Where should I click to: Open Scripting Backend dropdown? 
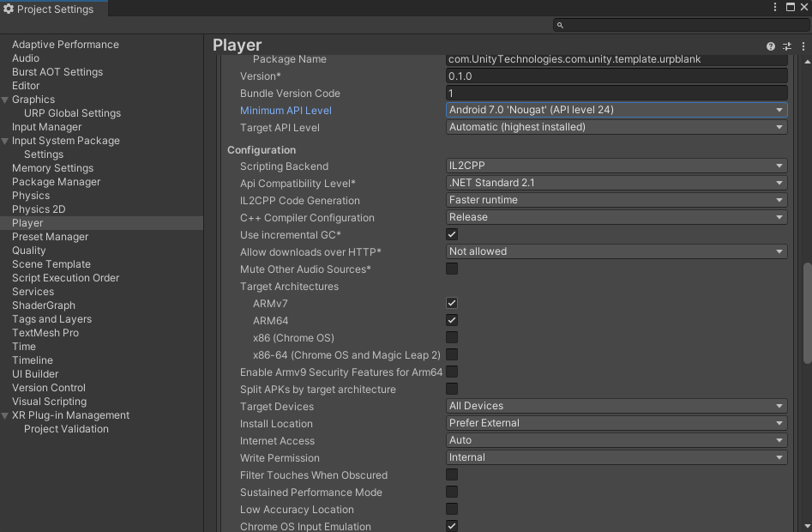click(617, 166)
